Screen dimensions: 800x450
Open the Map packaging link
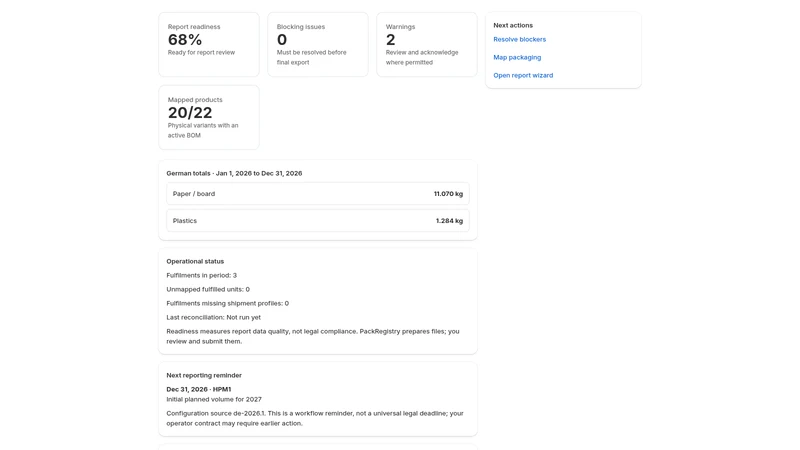point(517,57)
